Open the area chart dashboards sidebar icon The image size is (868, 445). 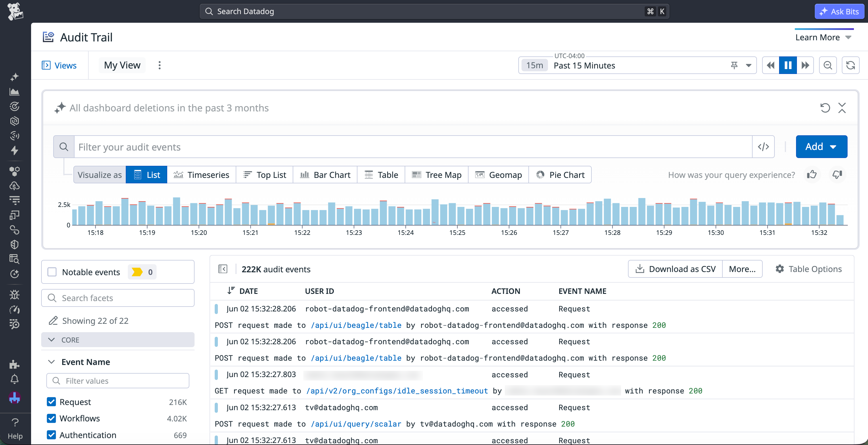[x=14, y=92]
